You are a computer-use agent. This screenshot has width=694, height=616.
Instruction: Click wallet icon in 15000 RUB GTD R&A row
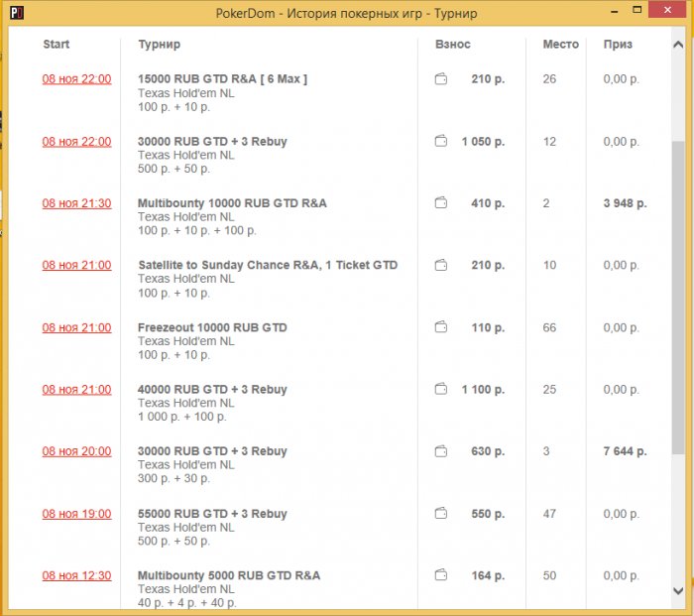coord(441,79)
